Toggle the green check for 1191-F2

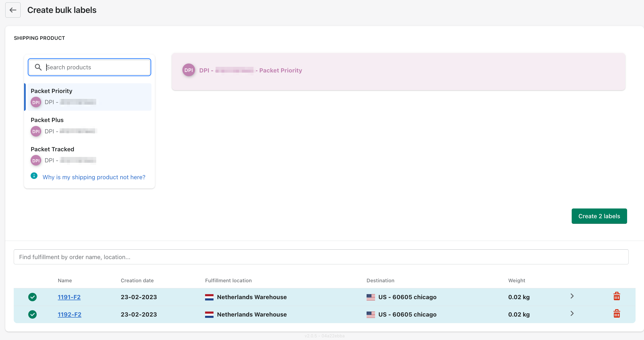(32, 297)
